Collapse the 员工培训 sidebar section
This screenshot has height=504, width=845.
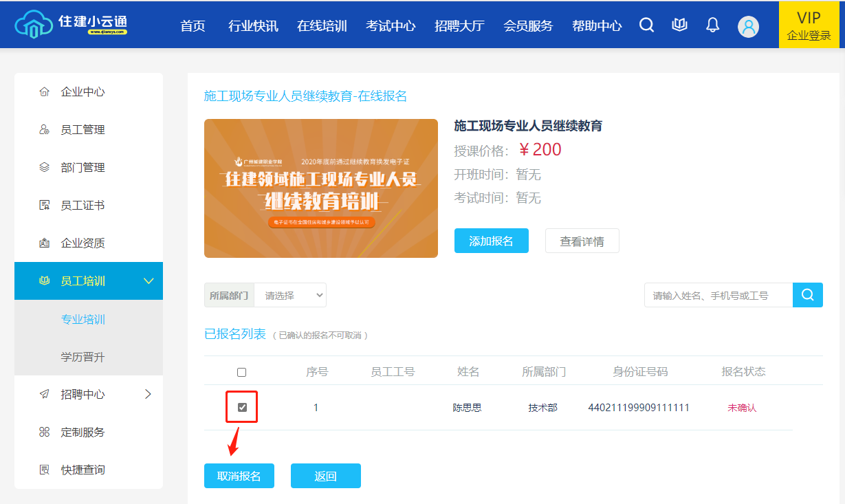tap(148, 281)
